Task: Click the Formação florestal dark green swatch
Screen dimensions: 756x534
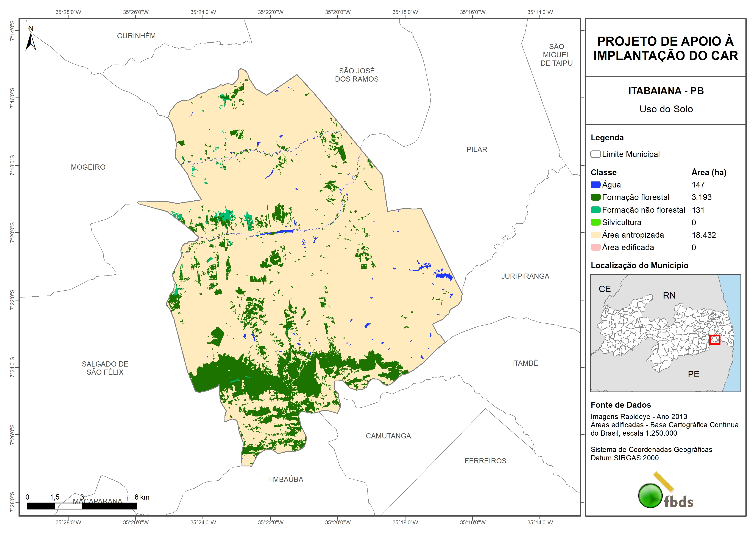Action: coord(595,197)
